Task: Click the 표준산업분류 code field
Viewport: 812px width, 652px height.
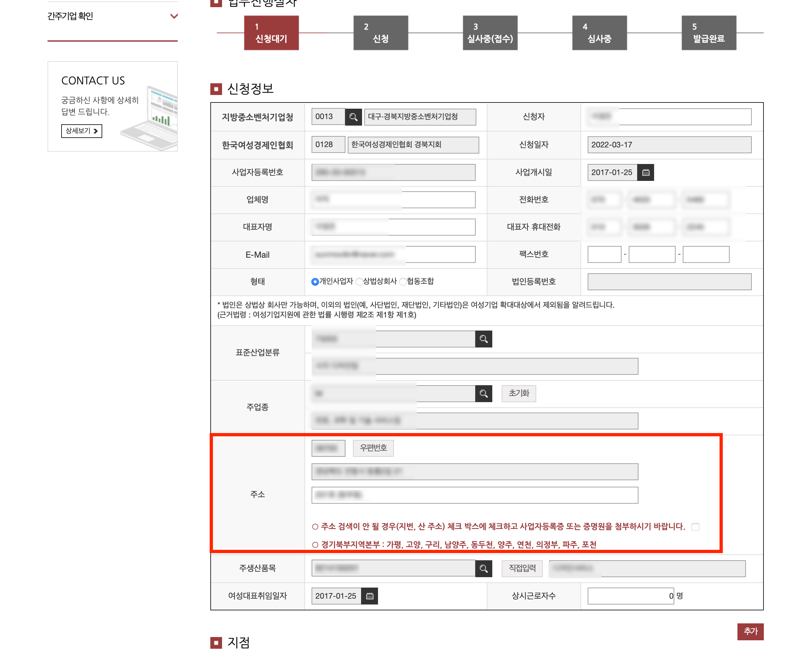Action: (x=393, y=339)
